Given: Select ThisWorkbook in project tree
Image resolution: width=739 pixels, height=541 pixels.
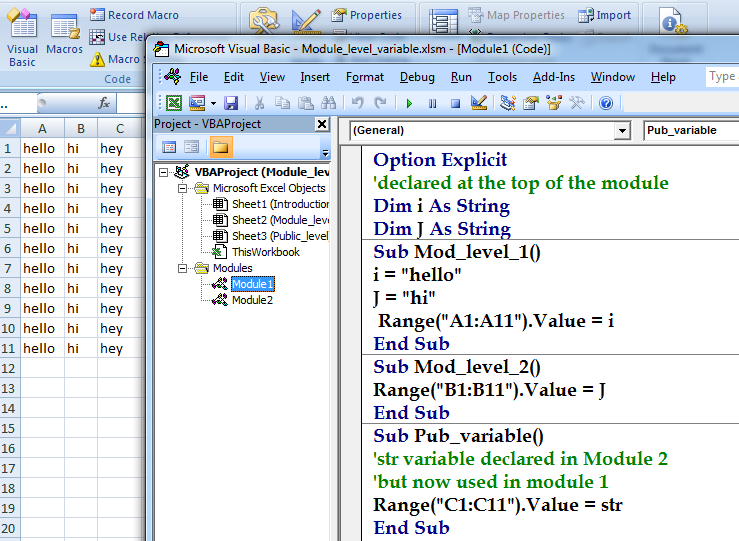Looking at the screenshot, I should coord(256,252).
